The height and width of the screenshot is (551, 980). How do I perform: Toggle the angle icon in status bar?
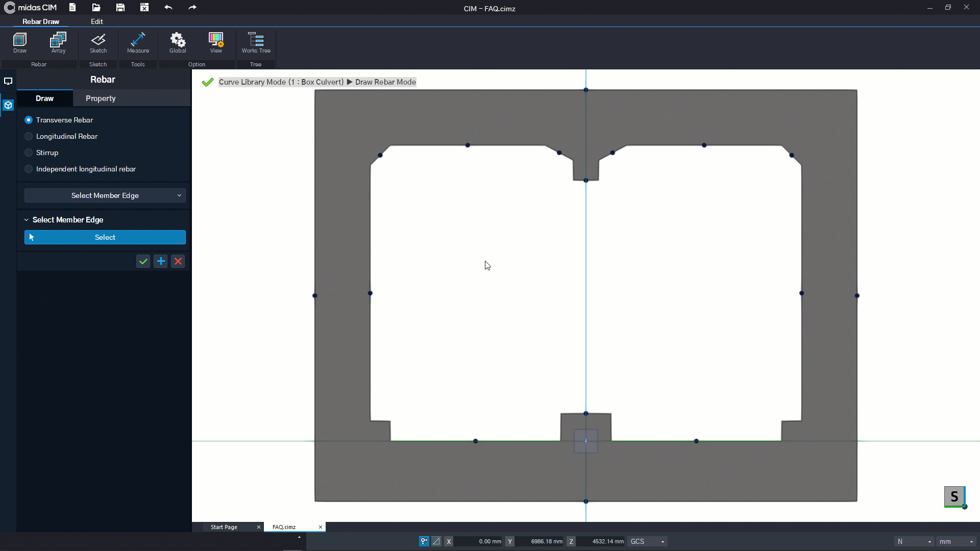(x=436, y=541)
